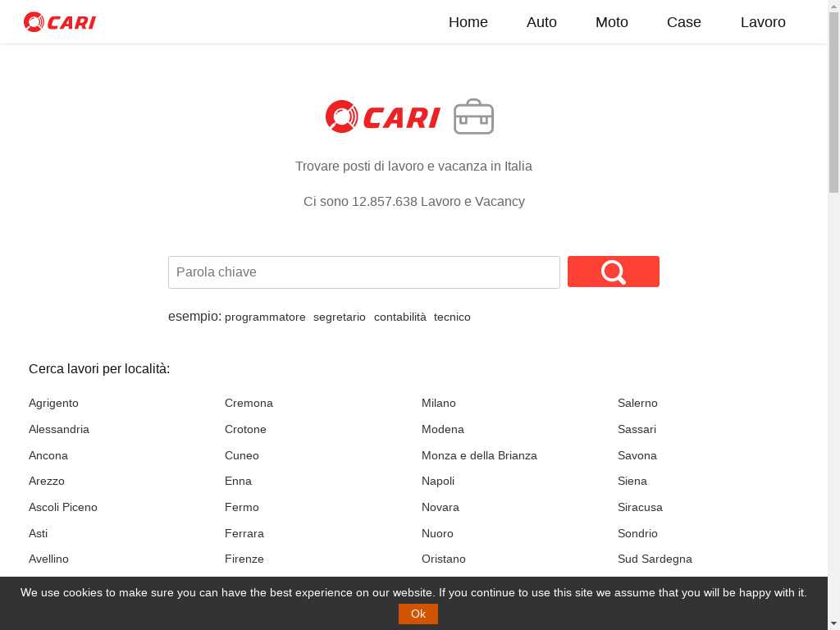
Task: Click the large central CARI logo
Action: coord(383,116)
